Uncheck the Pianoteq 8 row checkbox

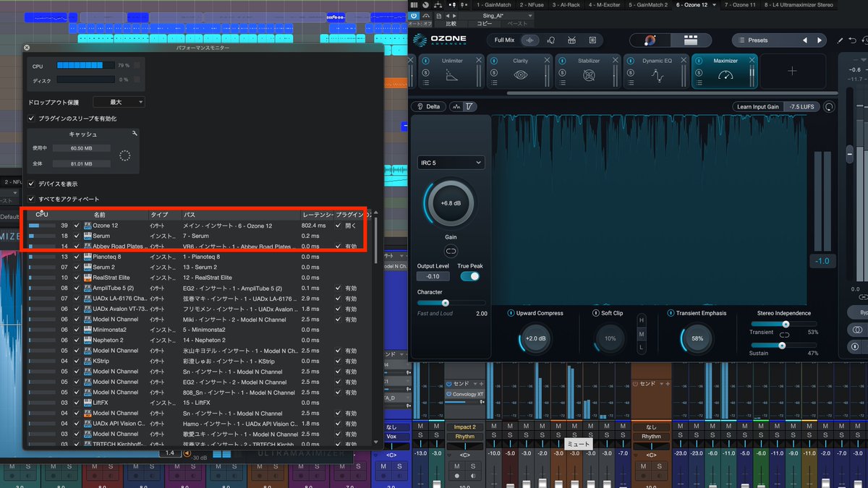point(77,257)
